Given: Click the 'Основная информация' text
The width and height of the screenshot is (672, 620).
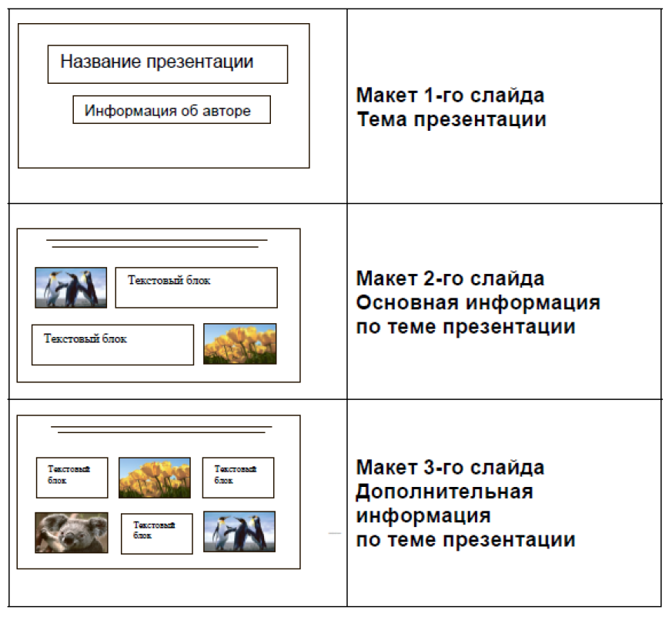Looking at the screenshot, I should (x=478, y=303).
